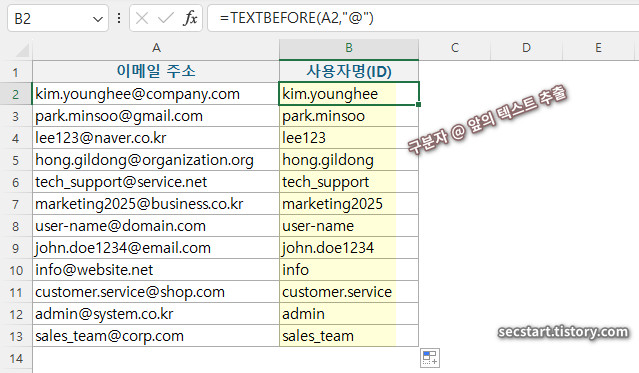This screenshot has width=639, height=373.
Task: Select row 2 header
Action: point(15,94)
